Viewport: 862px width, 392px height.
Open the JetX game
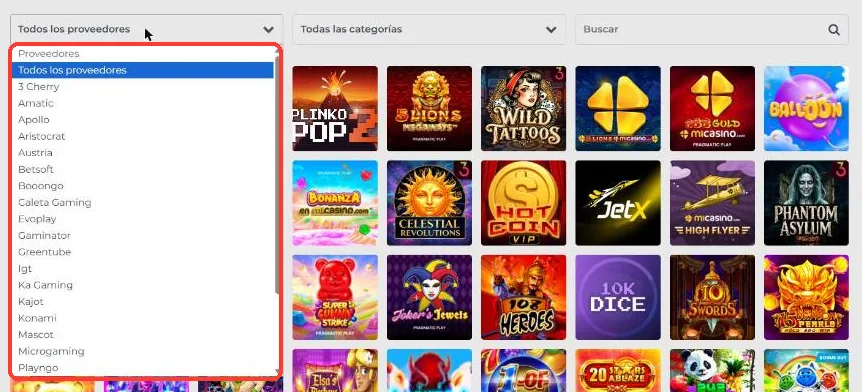tap(618, 203)
